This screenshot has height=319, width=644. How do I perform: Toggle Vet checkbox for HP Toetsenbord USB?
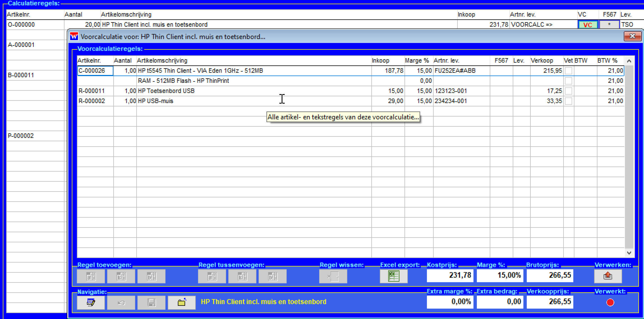click(x=569, y=91)
